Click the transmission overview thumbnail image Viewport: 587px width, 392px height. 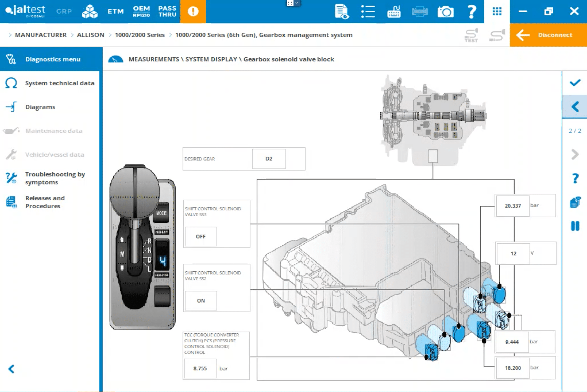pyautogui.click(x=433, y=118)
